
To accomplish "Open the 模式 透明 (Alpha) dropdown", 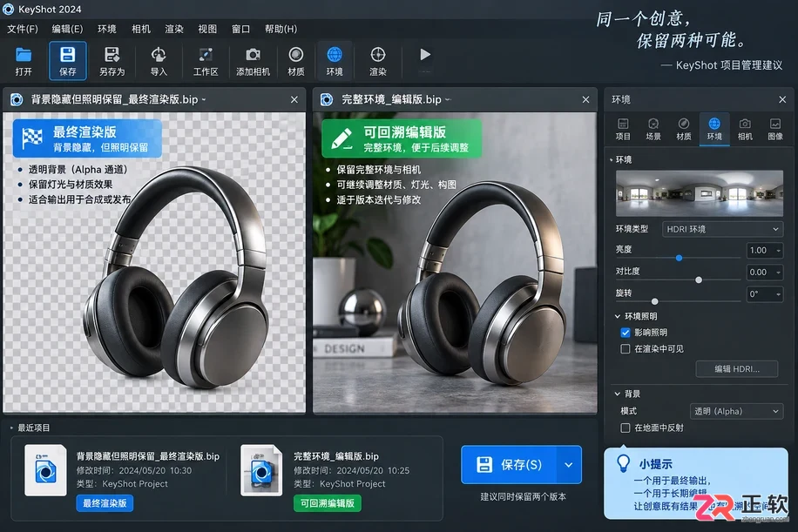I will (x=736, y=411).
